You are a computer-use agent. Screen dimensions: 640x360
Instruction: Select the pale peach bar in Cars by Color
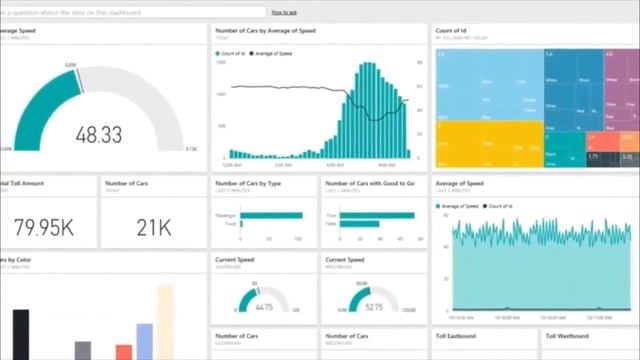coord(165,322)
